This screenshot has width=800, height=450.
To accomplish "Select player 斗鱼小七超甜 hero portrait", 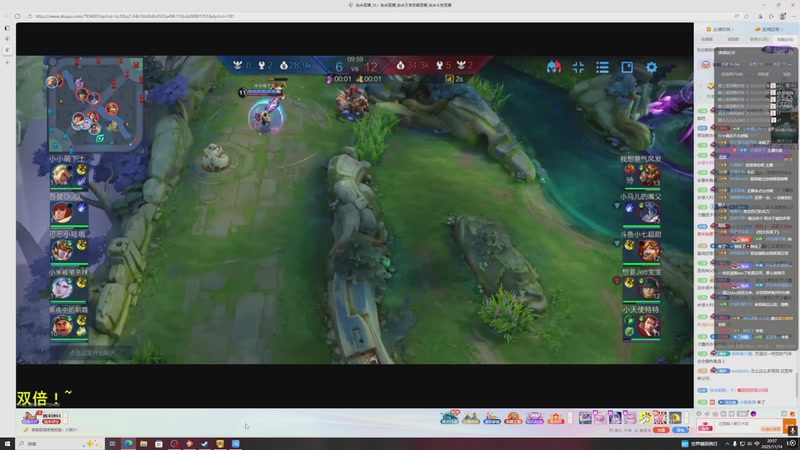I will coord(649,251).
